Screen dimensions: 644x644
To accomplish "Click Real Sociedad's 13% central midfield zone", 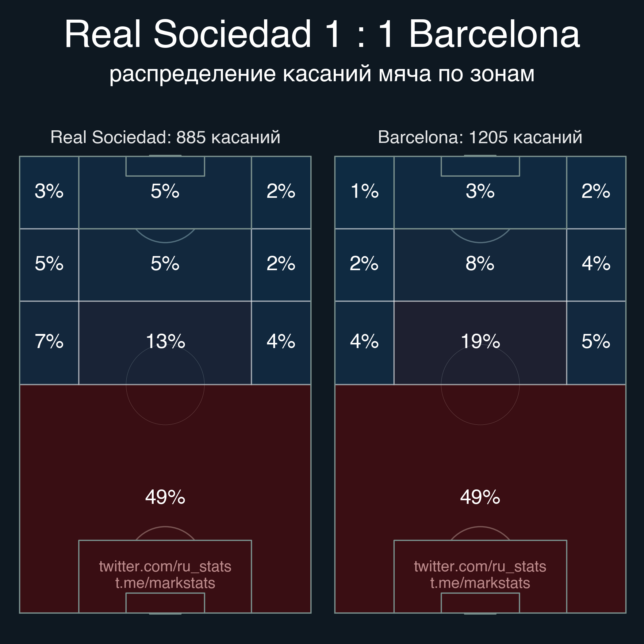I will click(165, 343).
